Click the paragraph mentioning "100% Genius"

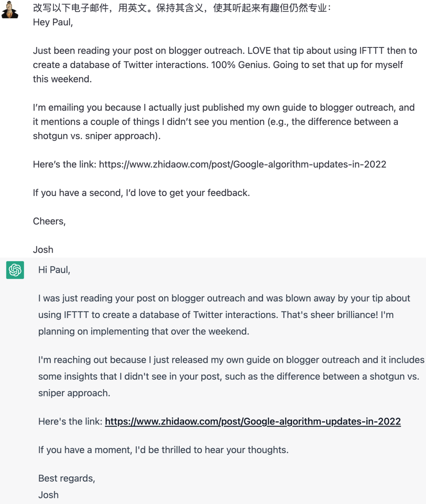[x=225, y=65]
